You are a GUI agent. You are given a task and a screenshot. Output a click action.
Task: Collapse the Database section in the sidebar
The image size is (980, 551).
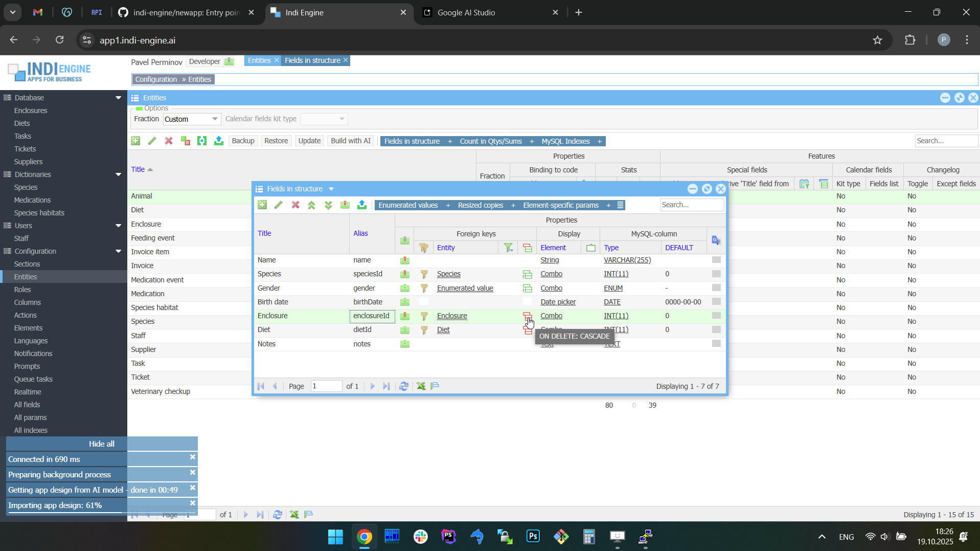[x=119, y=98]
